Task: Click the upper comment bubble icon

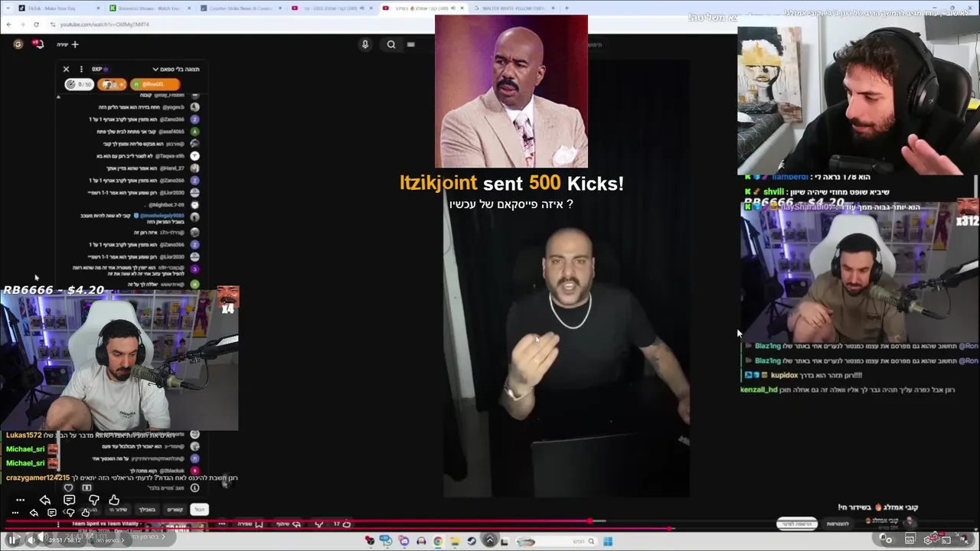Action: pyautogui.click(x=69, y=500)
